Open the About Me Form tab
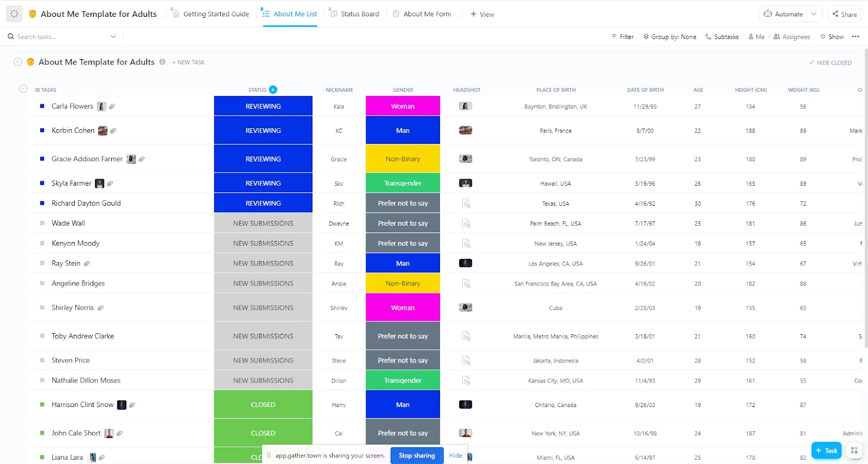 coord(422,14)
